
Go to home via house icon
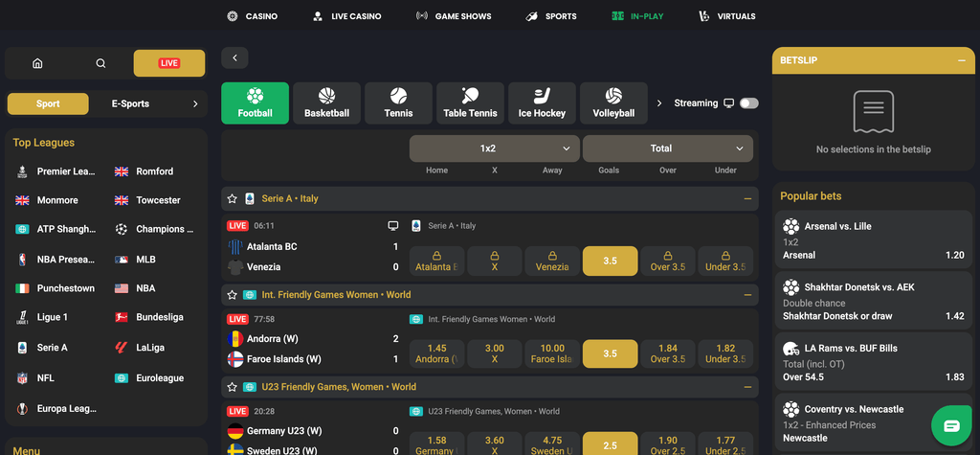tap(37, 63)
